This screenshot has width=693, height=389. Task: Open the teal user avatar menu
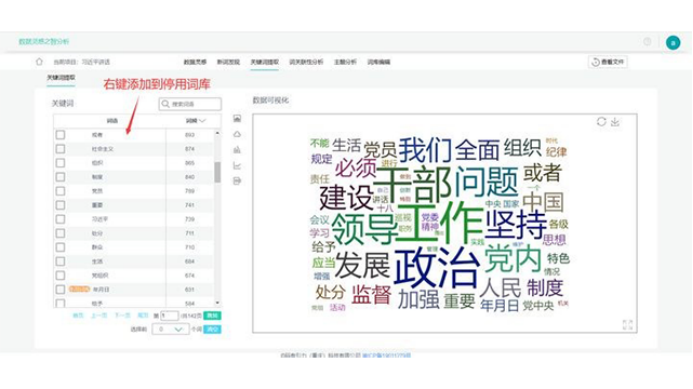pyautogui.click(x=673, y=42)
